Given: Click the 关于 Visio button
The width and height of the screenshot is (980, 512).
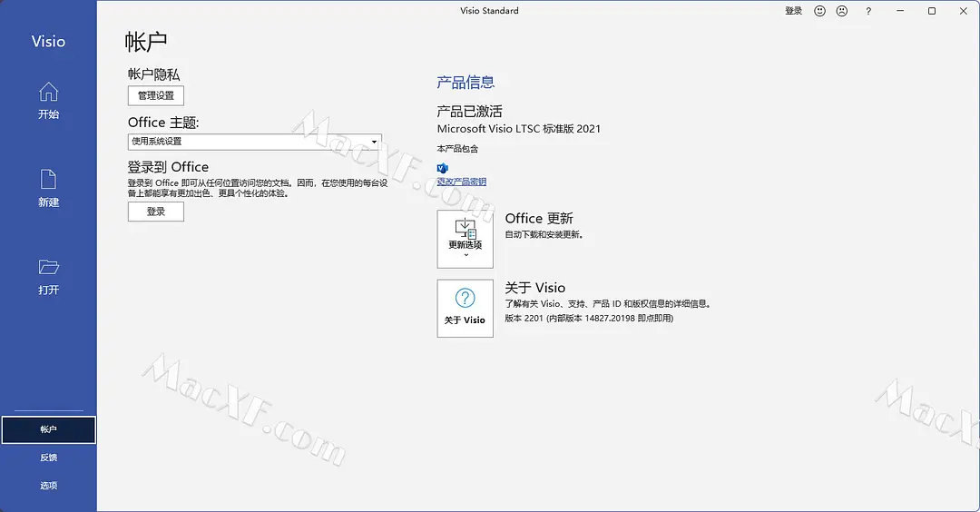Looking at the screenshot, I should coord(465,309).
